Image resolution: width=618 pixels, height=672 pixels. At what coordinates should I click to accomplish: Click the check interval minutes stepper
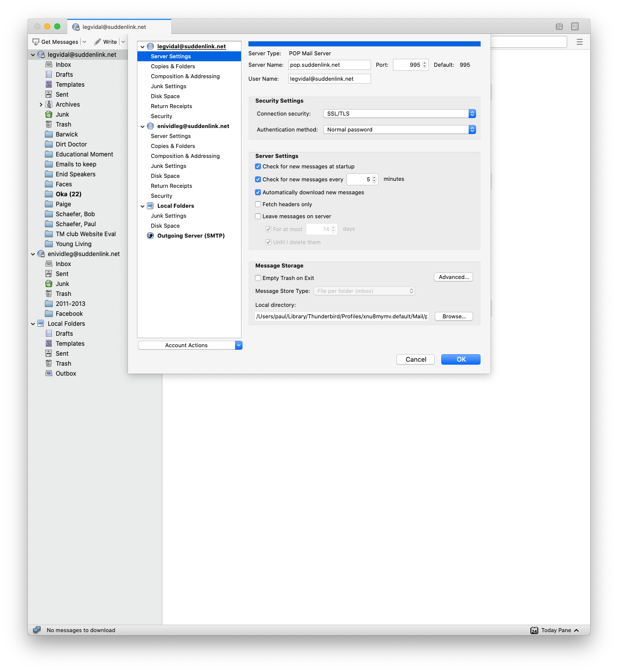click(x=374, y=179)
